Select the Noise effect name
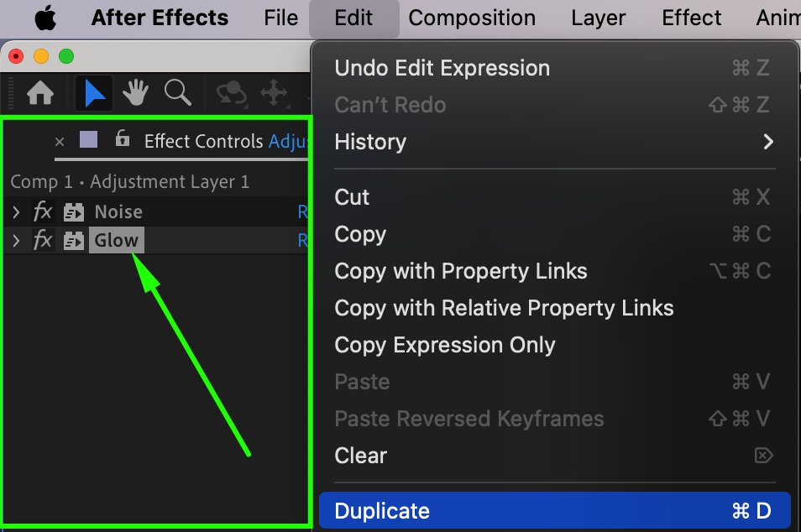Image resolution: width=801 pixels, height=532 pixels. [x=118, y=211]
